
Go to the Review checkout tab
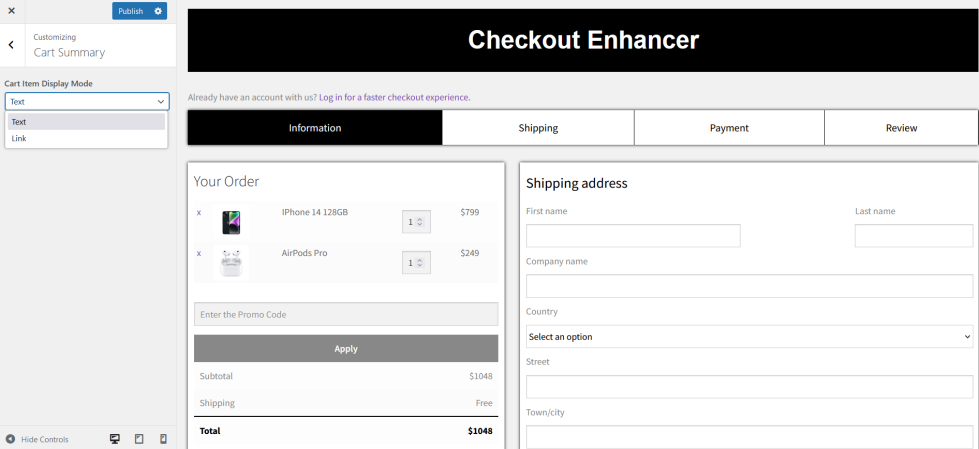[901, 128]
